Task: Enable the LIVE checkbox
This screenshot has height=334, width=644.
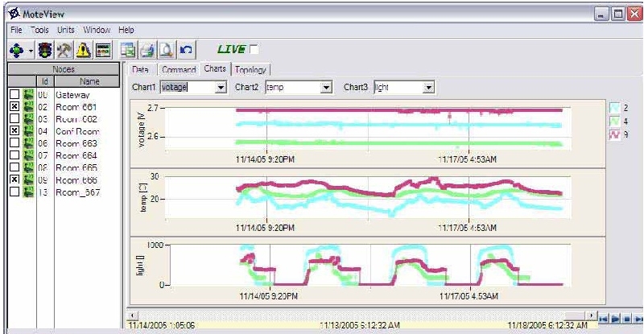Action: coord(254,49)
